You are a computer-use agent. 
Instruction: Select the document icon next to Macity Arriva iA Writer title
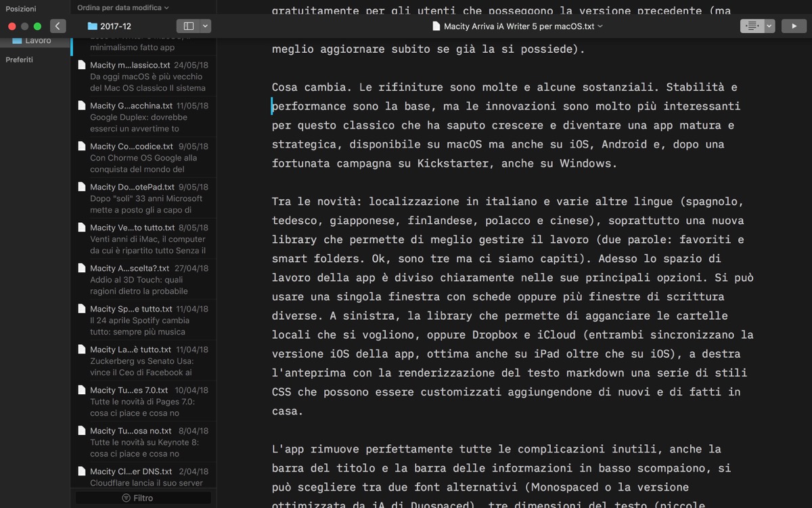click(x=436, y=25)
